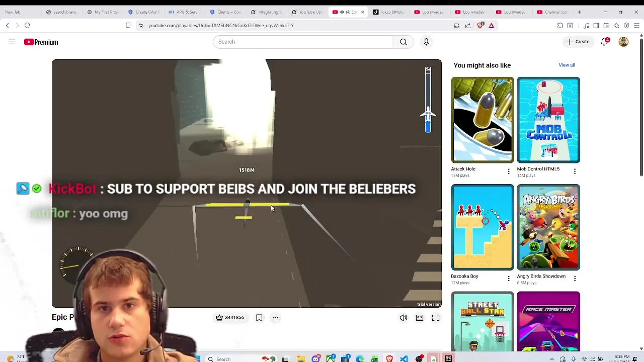Bookmark this page in address bar
The image size is (644, 362).
[128, 25]
